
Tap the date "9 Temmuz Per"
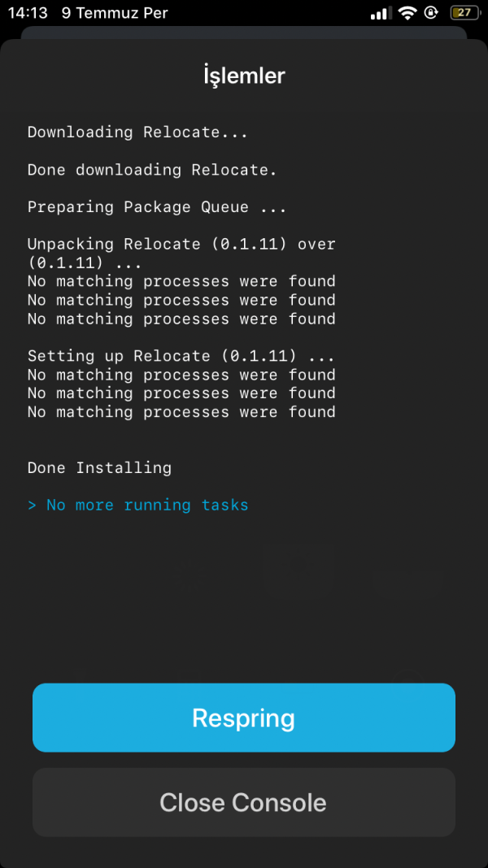[115, 14]
